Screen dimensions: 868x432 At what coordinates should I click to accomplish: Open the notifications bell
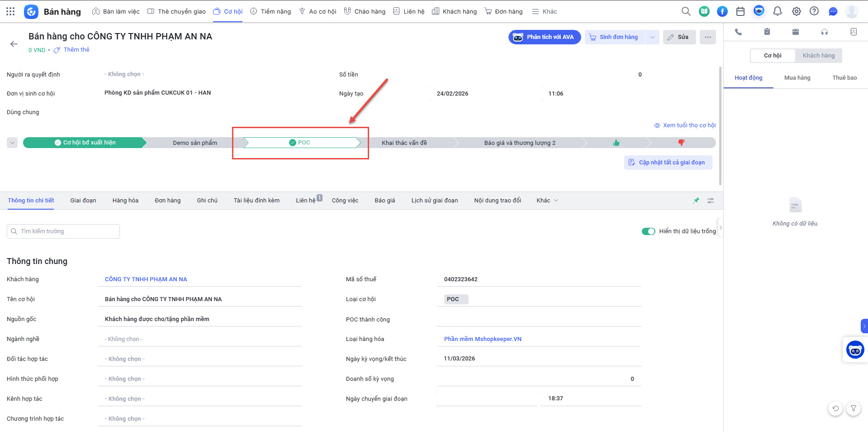pyautogui.click(x=778, y=11)
